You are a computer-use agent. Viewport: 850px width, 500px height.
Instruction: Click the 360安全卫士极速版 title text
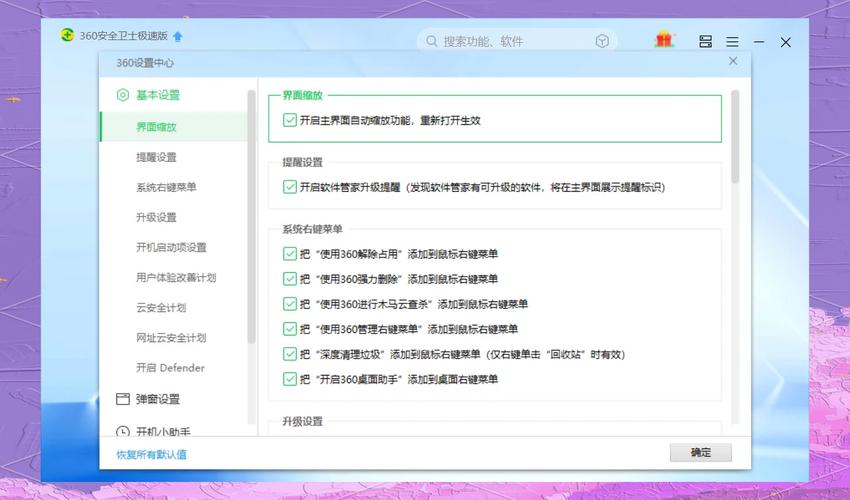click(x=124, y=36)
